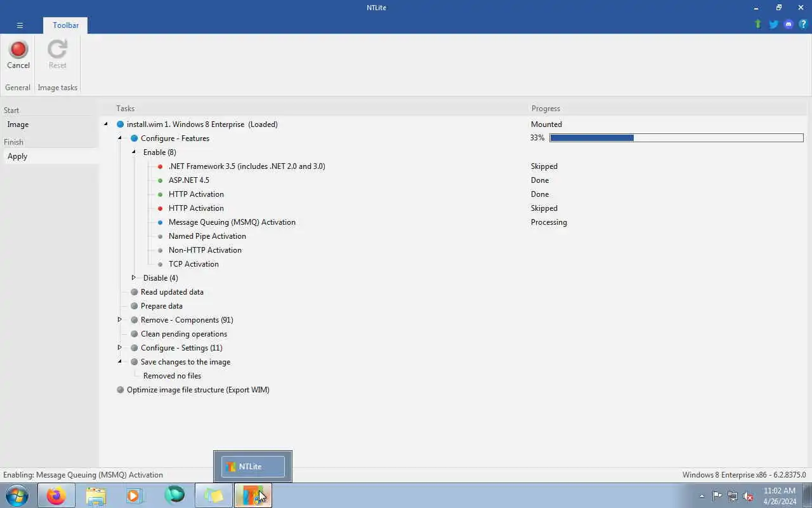Click gray dot of Configure - Settings (11)

click(134, 348)
